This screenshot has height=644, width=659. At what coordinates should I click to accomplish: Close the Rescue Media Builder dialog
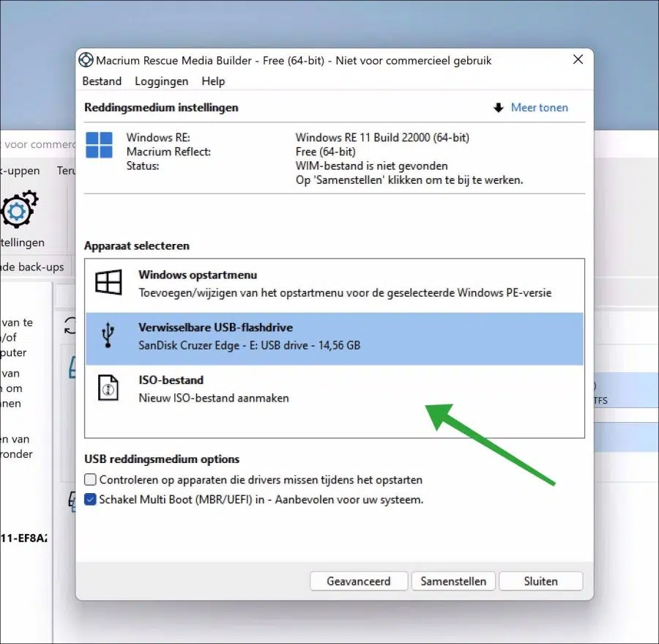578,60
